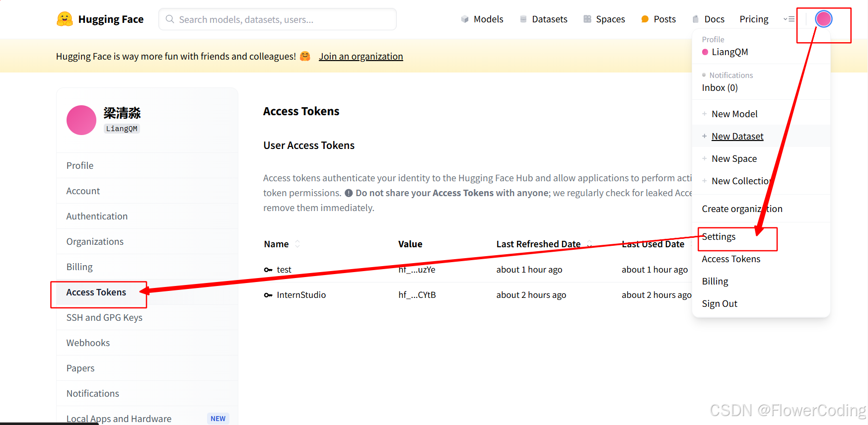
Task: Click the Datasets database icon
Action: click(x=523, y=19)
